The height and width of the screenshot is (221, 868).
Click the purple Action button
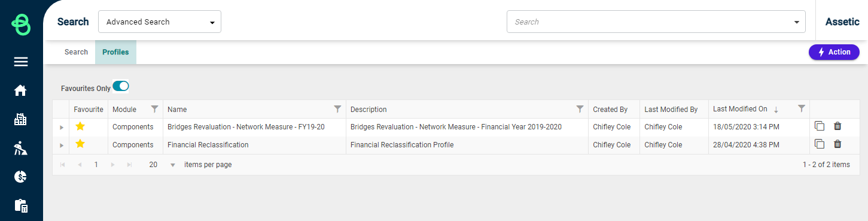point(834,52)
